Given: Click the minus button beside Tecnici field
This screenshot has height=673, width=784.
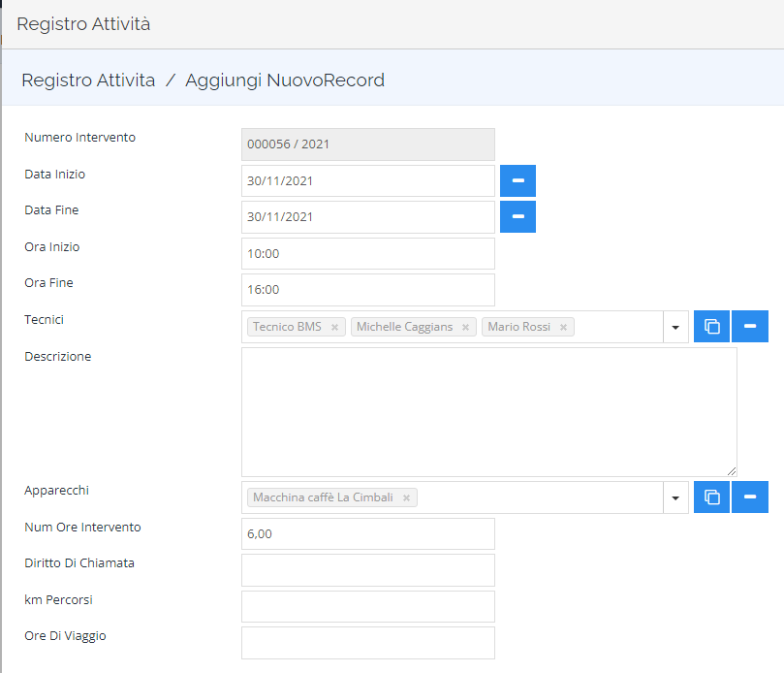Looking at the screenshot, I should coord(749,326).
